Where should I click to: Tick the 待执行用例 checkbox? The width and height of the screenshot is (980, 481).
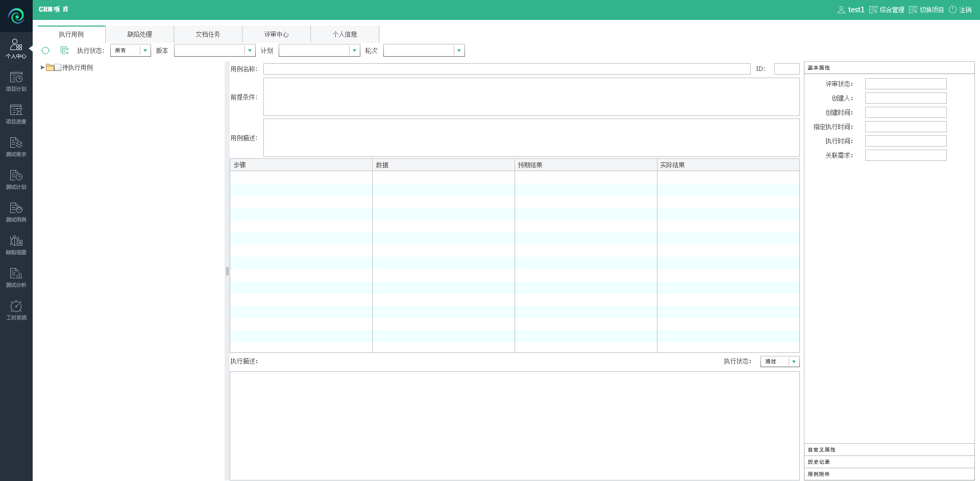pyautogui.click(x=58, y=67)
